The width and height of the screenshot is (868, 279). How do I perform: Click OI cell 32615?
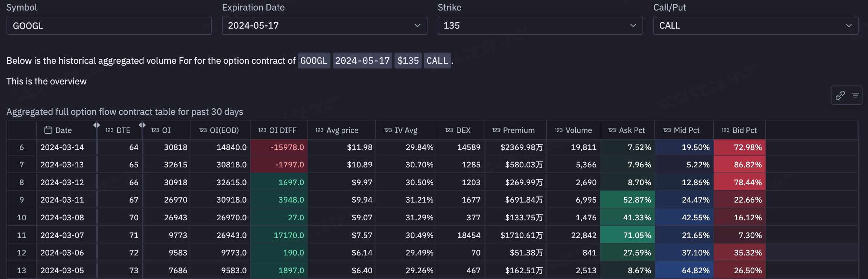tap(167, 165)
